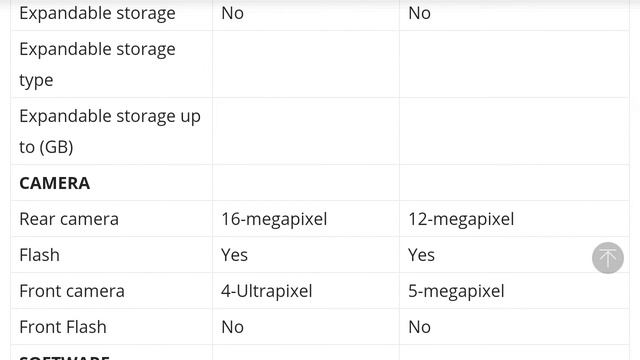This screenshot has height=360, width=640.
Task: Click the '16-megapixel' rear camera value
Action: pyautogui.click(x=274, y=219)
